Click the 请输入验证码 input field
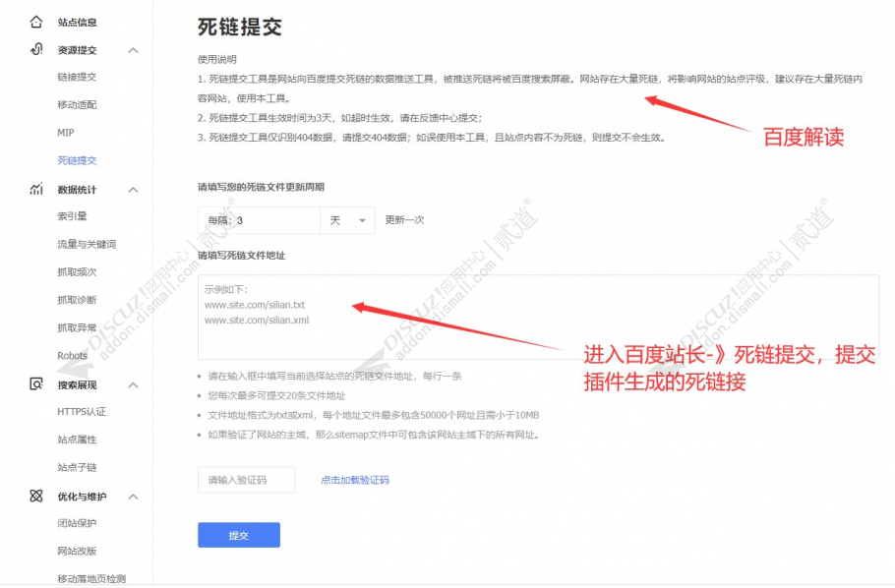This screenshot has height=588, width=895. point(247,480)
